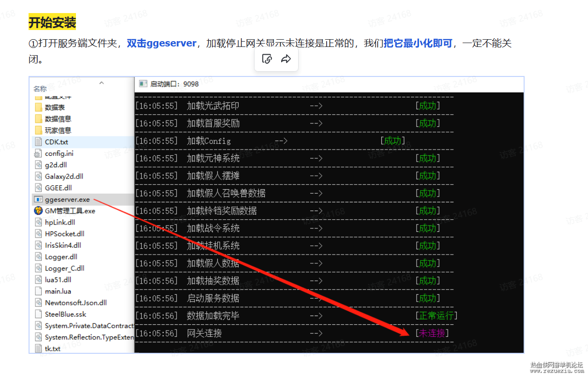Click the 开始安装 heading
Viewport: 588px width, 378px height.
point(52,22)
